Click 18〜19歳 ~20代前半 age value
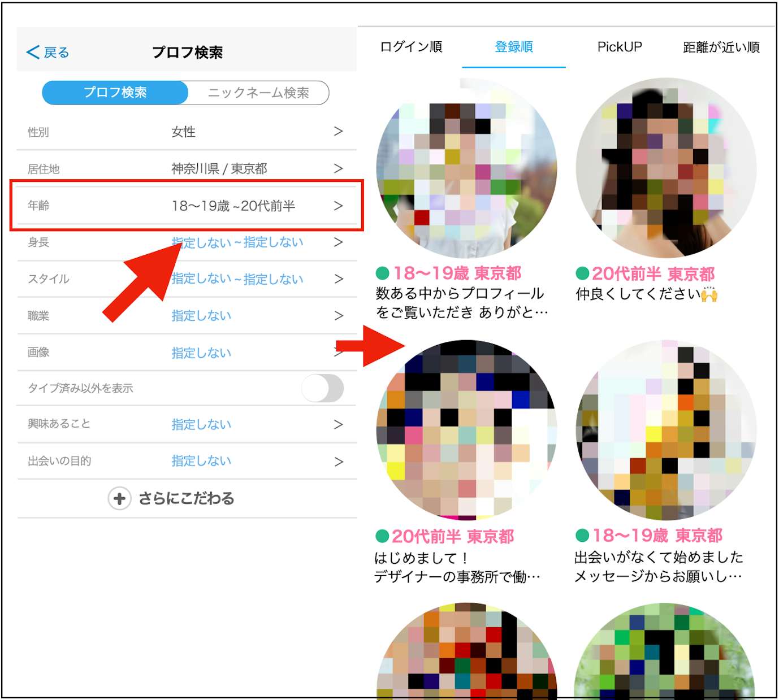The height and width of the screenshot is (700, 779). [x=233, y=206]
